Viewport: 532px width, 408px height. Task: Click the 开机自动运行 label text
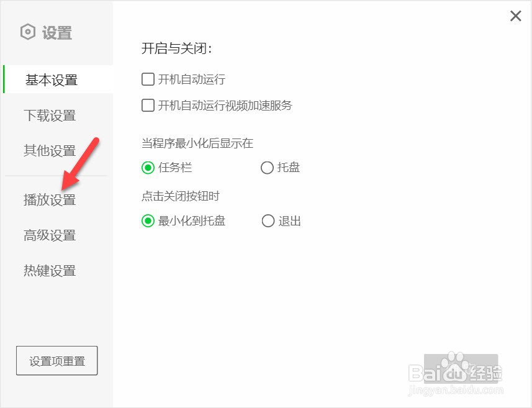coord(192,79)
